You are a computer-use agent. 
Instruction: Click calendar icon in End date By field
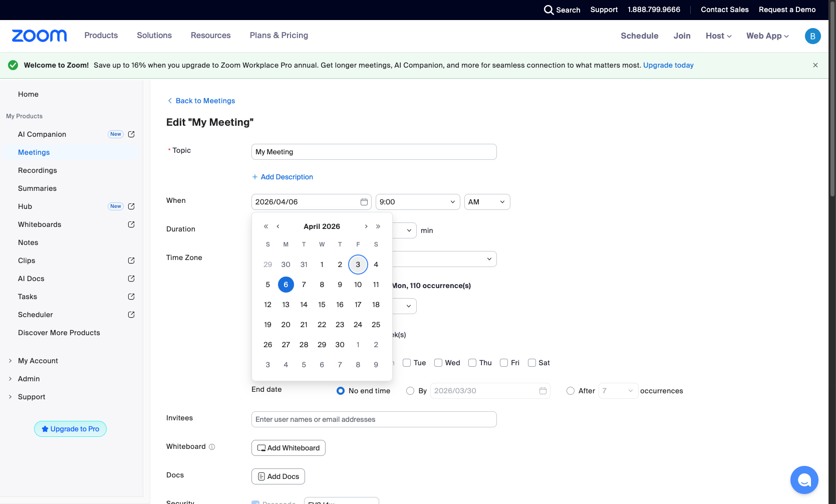click(x=542, y=391)
